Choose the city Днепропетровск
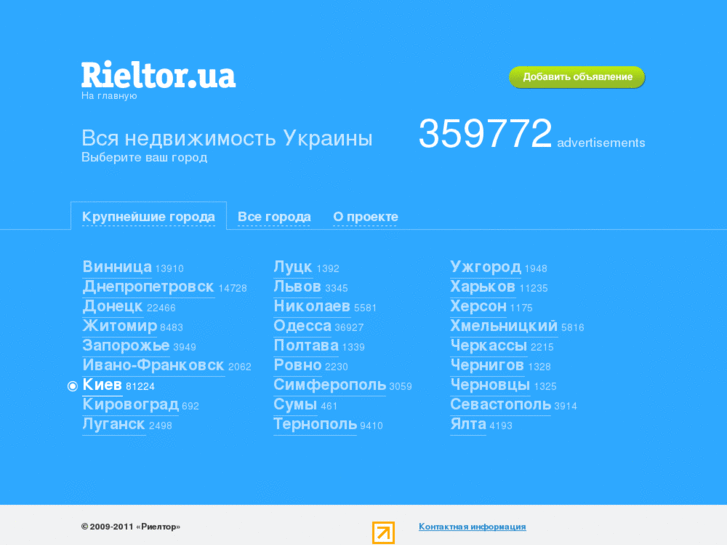 148,287
